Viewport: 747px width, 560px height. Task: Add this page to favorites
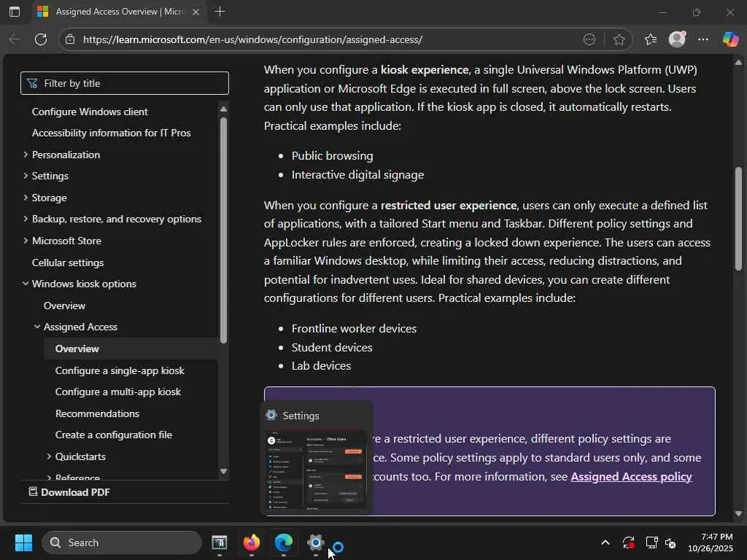(619, 39)
